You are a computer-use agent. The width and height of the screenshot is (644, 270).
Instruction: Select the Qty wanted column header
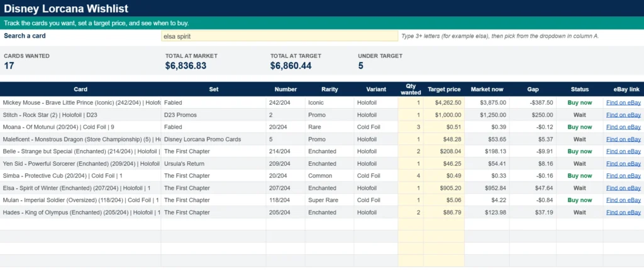tap(411, 89)
